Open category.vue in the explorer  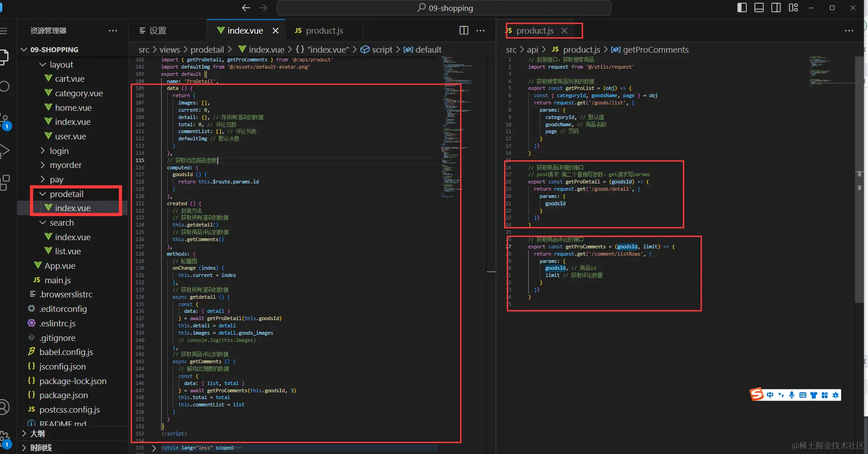(78, 93)
